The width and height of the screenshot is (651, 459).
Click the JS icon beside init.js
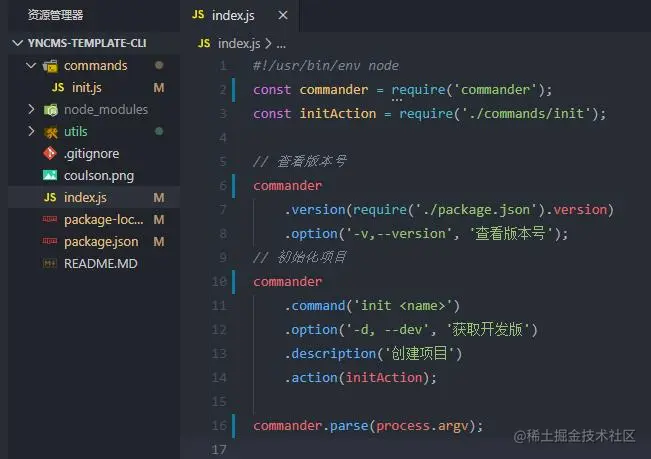coord(58,88)
